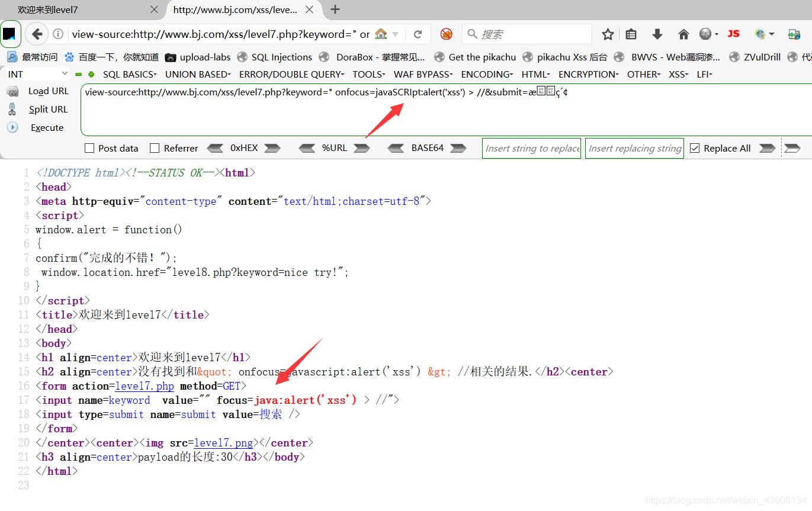Open the DoraBox bookmark
This screenshot has height=511, width=812.
372,57
